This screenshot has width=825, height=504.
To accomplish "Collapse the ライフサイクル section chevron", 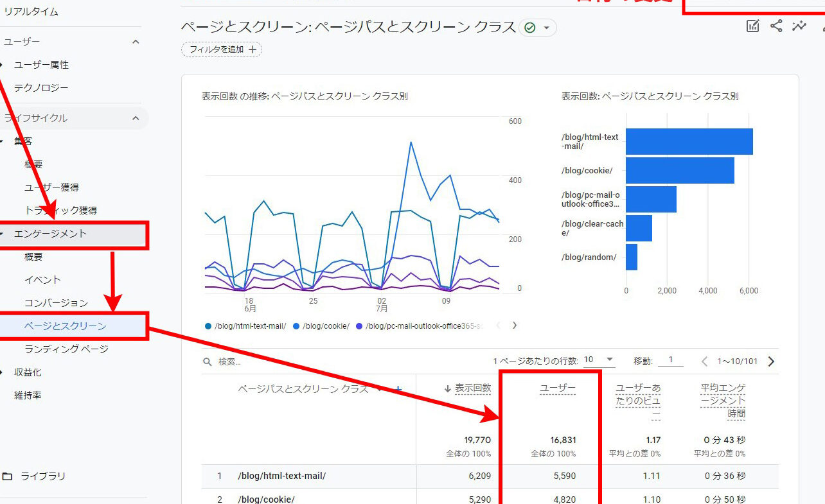I will pos(136,118).
